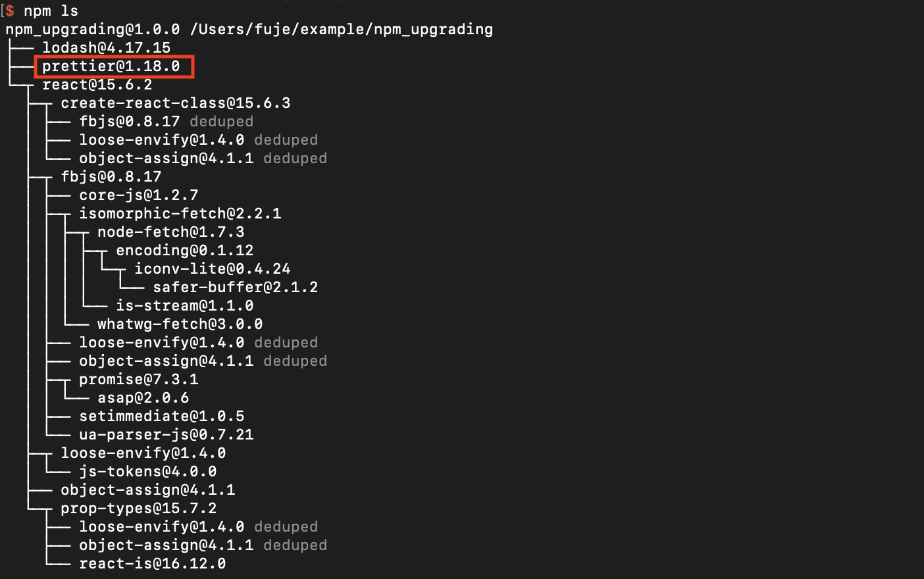Select react-is@16.12.0 at the bottom
The width and height of the screenshot is (924, 579).
click(x=152, y=564)
